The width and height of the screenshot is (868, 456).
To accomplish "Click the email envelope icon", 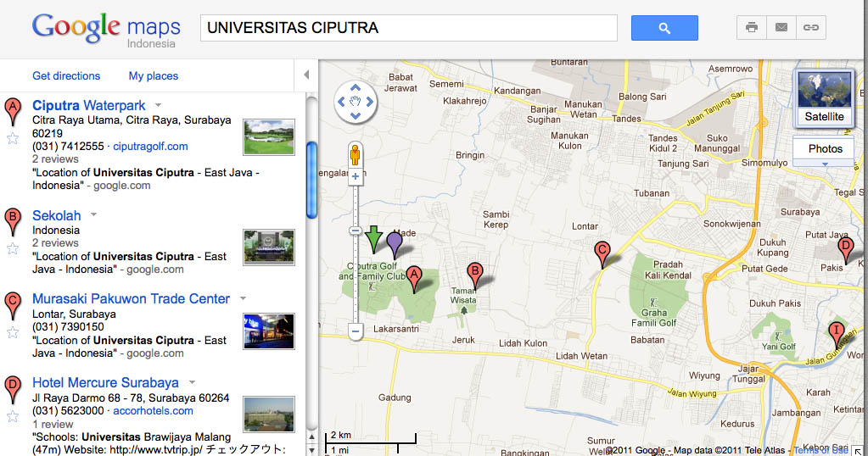I will point(781,28).
